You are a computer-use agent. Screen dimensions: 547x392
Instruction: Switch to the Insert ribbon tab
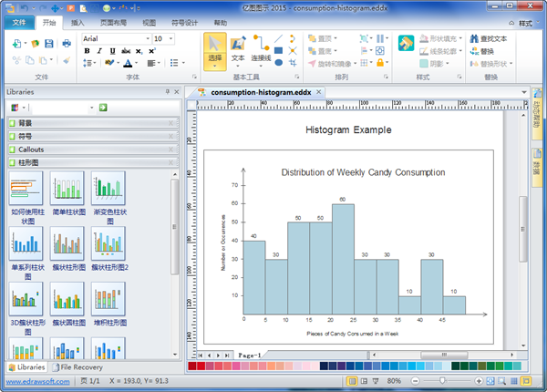[x=77, y=23]
